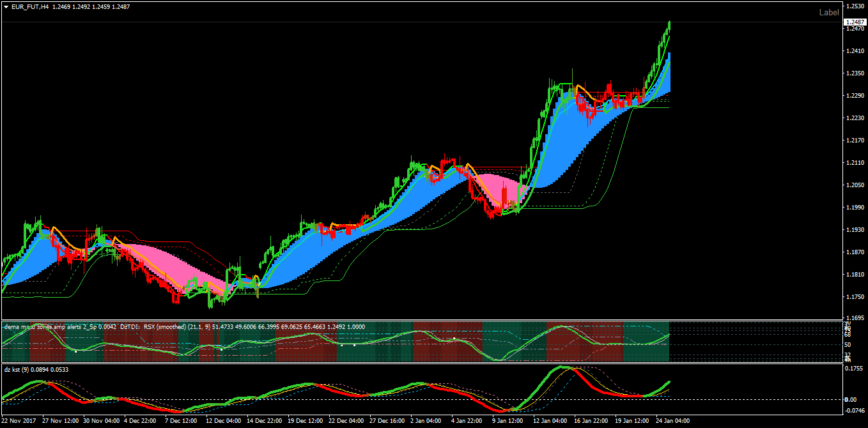Open the chart menu triangle beside EUR_FUT,H4
The height and width of the screenshot is (428, 868).
(x=6, y=6)
